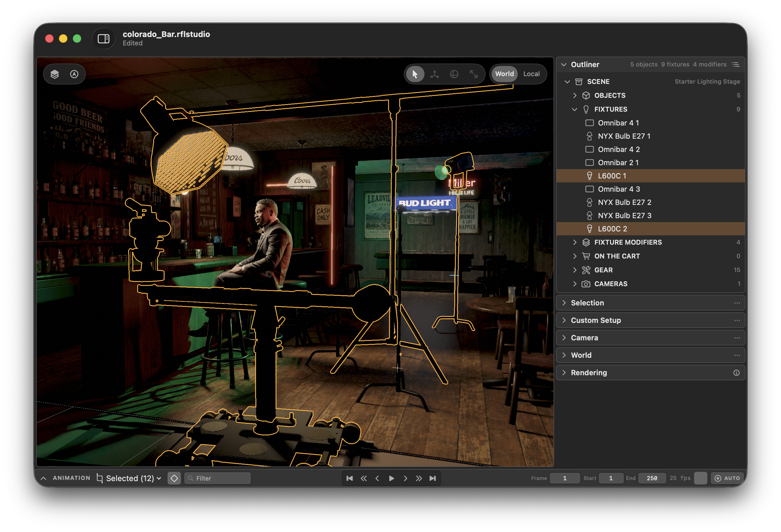This screenshot has height=532, width=781.
Task: Select the move/translate tool
Action: click(x=434, y=74)
